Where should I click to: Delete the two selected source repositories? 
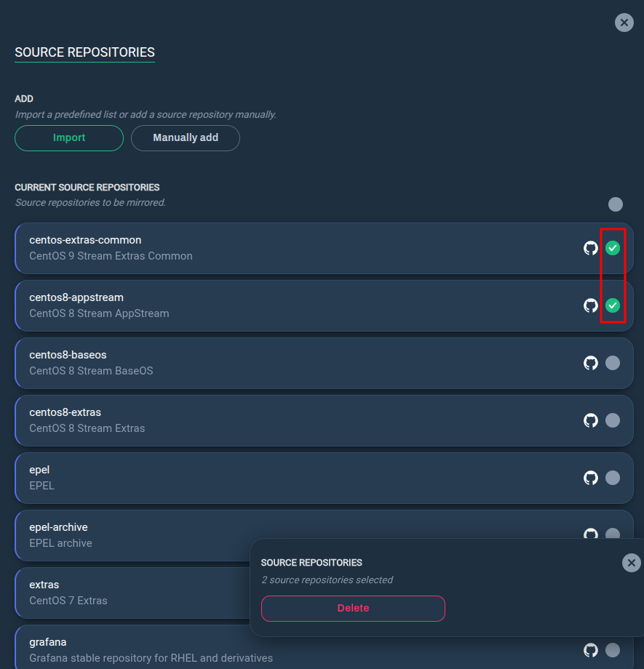[x=353, y=609]
